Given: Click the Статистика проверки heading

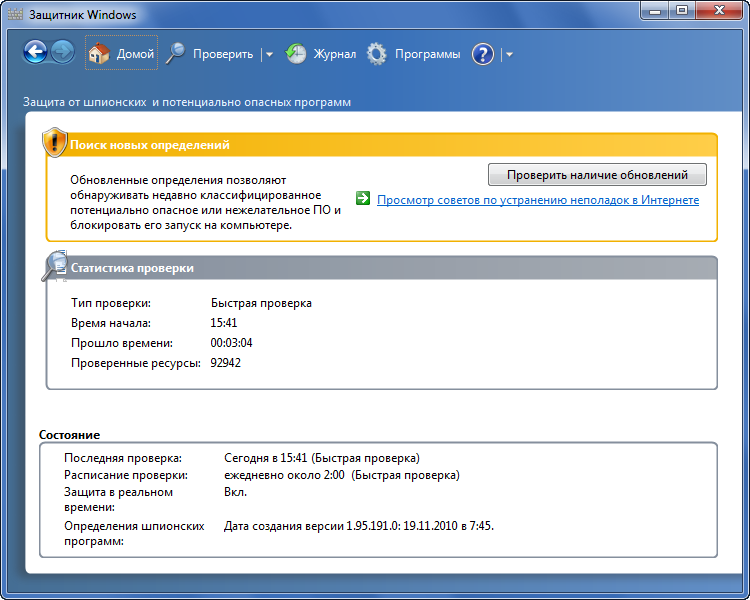Looking at the screenshot, I should coord(132,268).
